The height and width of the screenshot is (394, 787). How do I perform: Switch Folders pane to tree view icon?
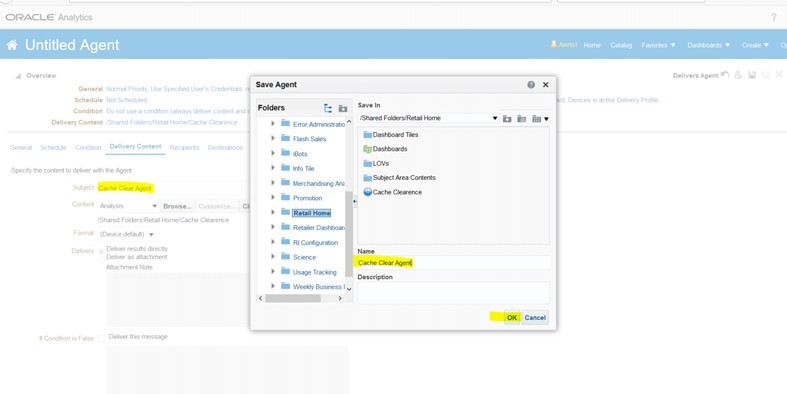click(x=328, y=108)
